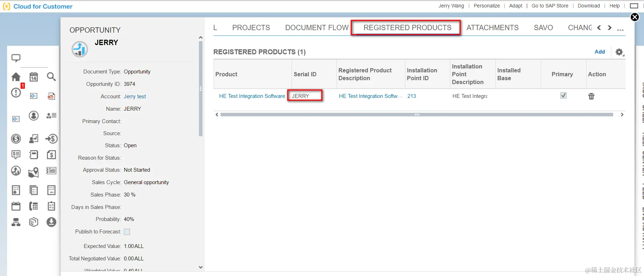Open the globe chart circle icon
The image size is (644, 276).
click(16, 171)
